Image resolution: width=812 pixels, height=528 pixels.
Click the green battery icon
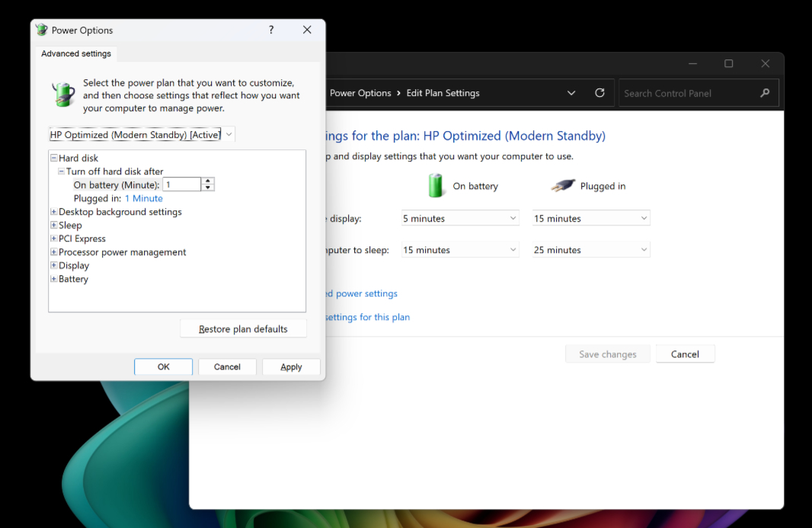tap(436, 186)
